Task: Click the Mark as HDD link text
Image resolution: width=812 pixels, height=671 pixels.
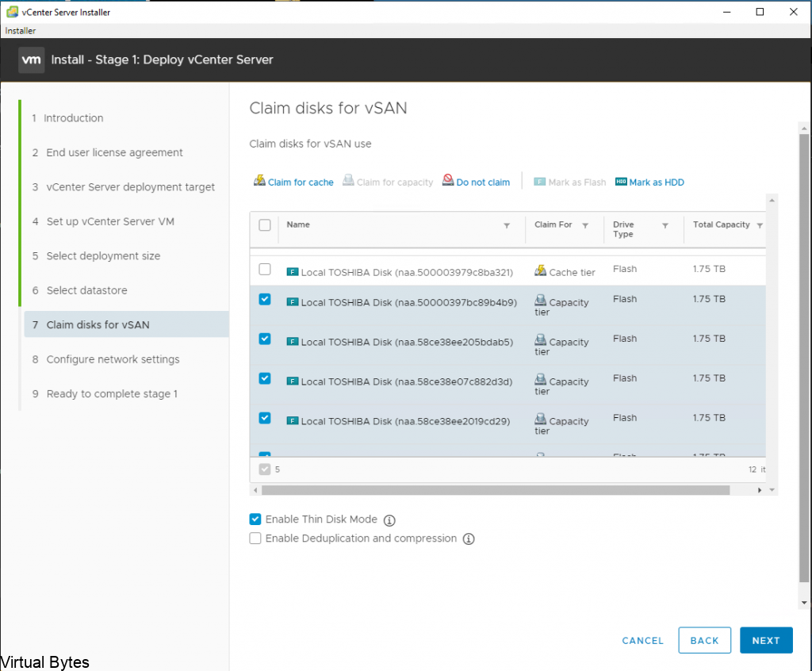Action: coord(657,182)
